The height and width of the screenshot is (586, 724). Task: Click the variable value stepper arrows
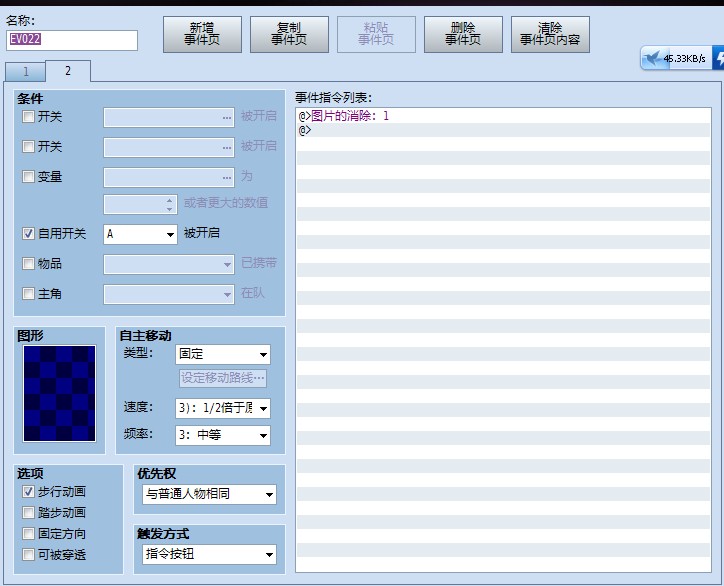pos(169,205)
